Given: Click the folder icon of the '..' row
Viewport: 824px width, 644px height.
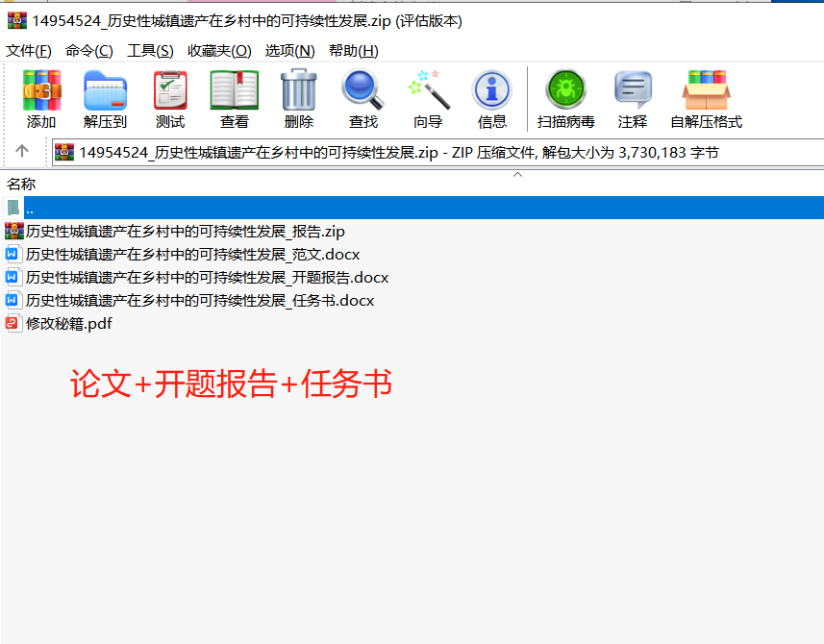Looking at the screenshot, I should 13,208.
